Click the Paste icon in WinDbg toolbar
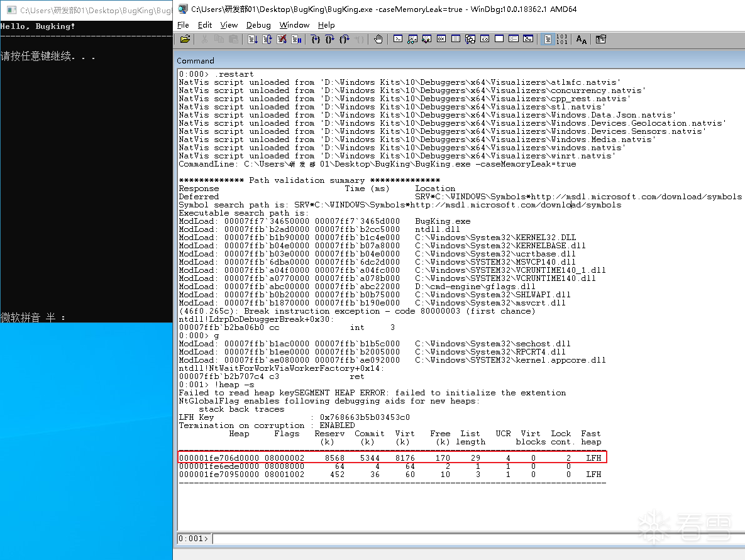745x560 pixels. click(x=233, y=40)
